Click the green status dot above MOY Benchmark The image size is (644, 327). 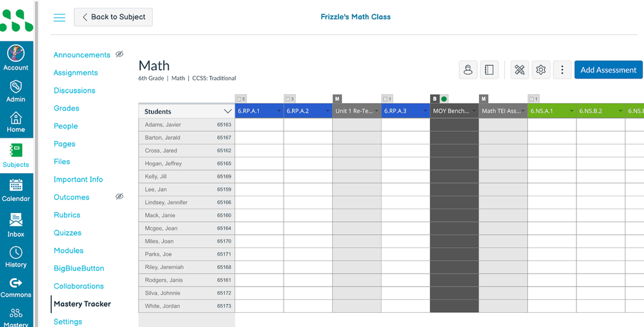pyautogui.click(x=444, y=99)
